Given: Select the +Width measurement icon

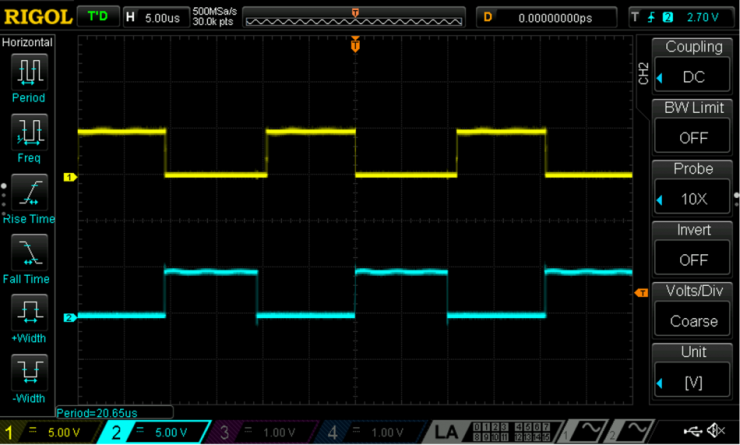Looking at the screenshot, I should tap(29, 312).
